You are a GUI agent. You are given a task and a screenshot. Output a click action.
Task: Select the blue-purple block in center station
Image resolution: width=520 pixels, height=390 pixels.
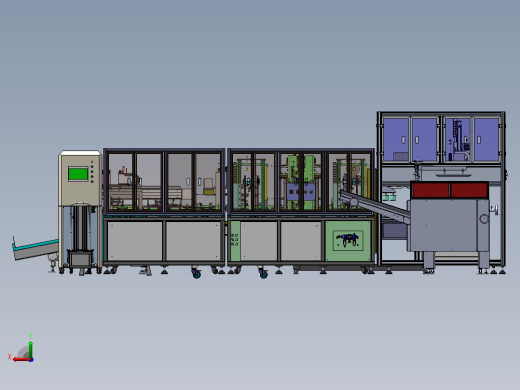(x=301, y=192)
